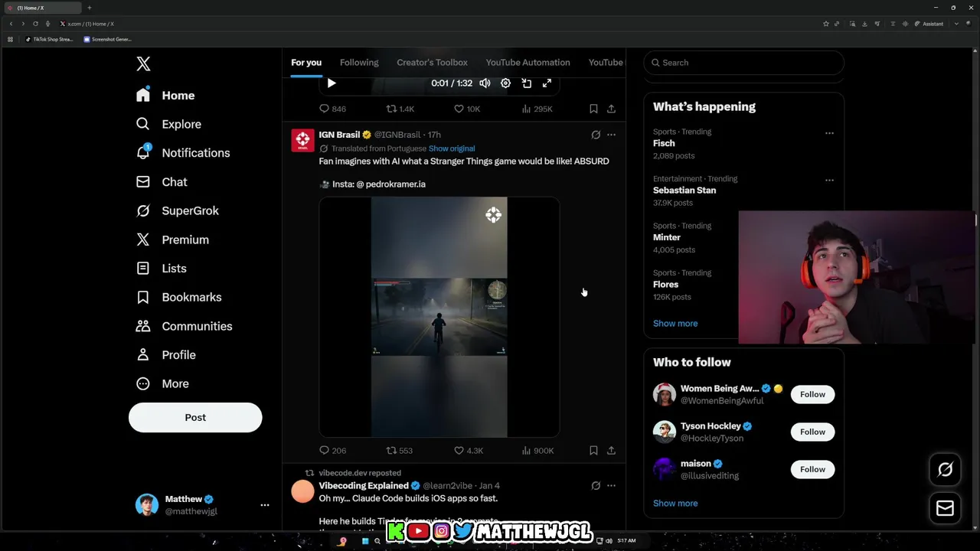
Task: Open More options in sidebar
Action: 162,383
